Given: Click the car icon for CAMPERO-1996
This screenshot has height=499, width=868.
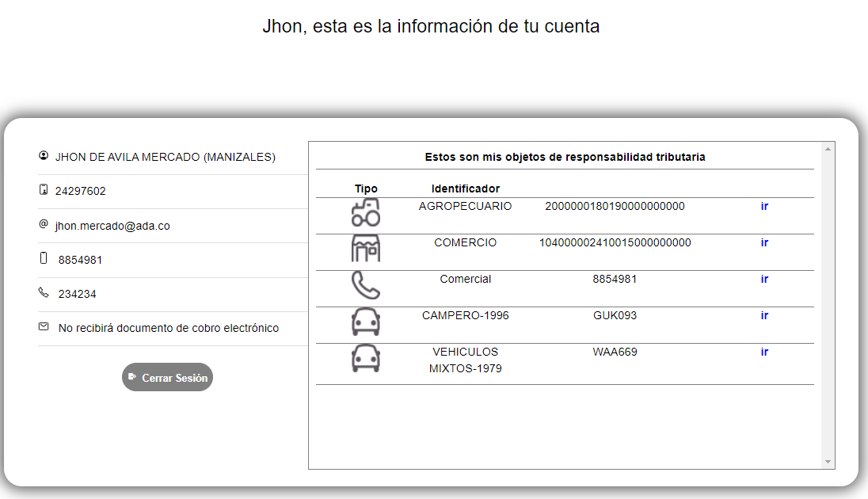Looking at the screenshot, I should 366,322.
